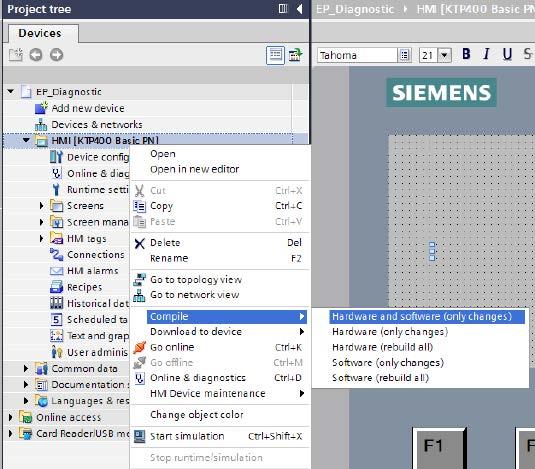Toggle the details view icon in the project tree
Viewport: 535px width, 469px height.
pyautogui.click(x=275, y=55)
